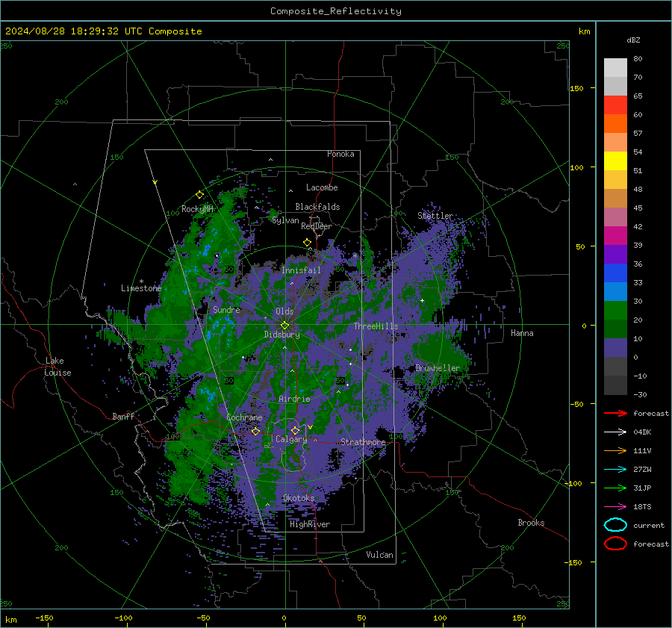Click the yellow diamond marker near RockyMH

(x=199, y=195)
